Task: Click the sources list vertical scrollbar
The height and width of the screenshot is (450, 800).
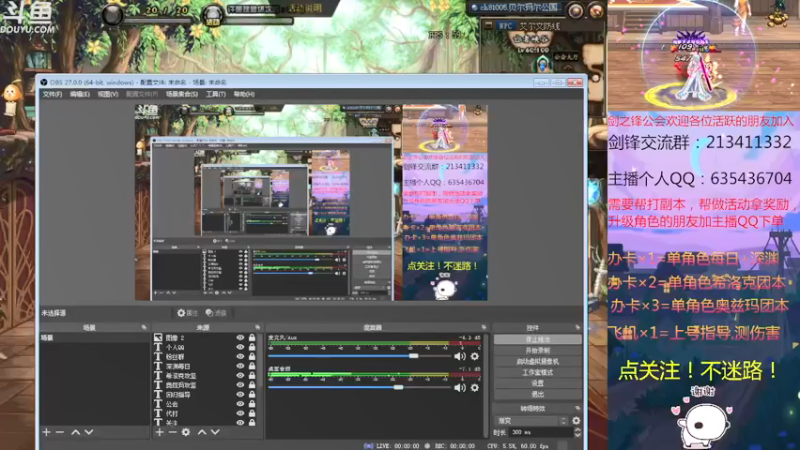Action: [x=260, y=379]
